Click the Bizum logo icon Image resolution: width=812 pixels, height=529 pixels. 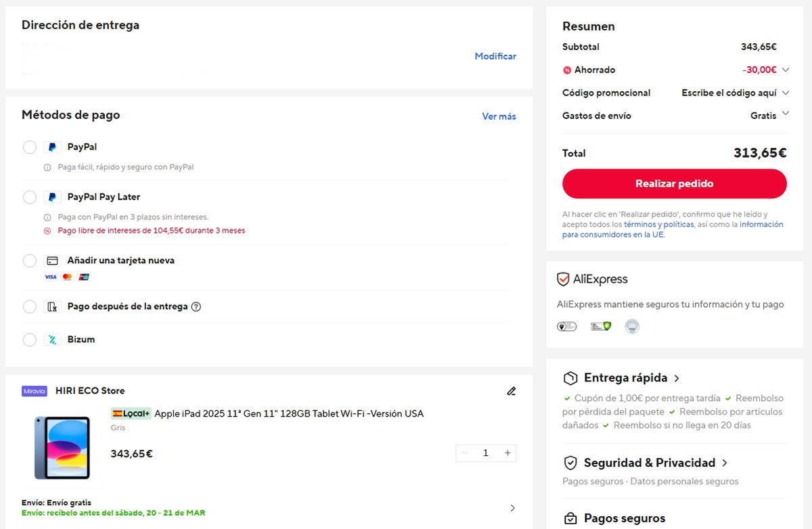(52, 340)
